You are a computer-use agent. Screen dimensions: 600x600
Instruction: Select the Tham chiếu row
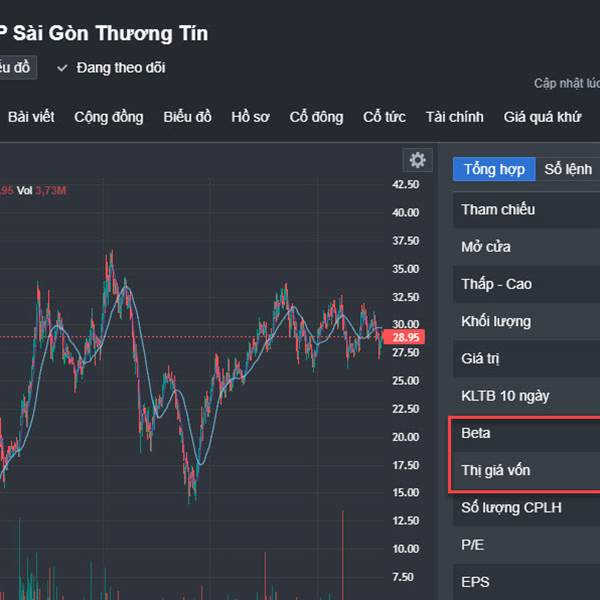coord(527,209)
